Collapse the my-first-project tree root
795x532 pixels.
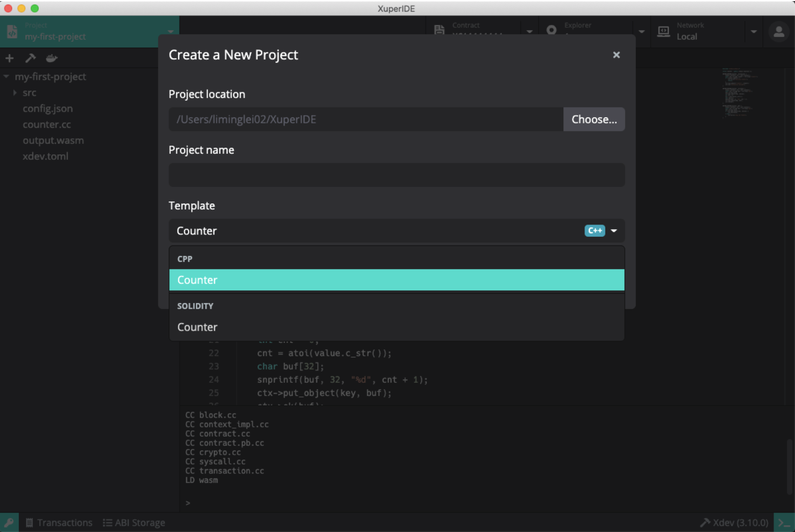(x=6, y=76)
